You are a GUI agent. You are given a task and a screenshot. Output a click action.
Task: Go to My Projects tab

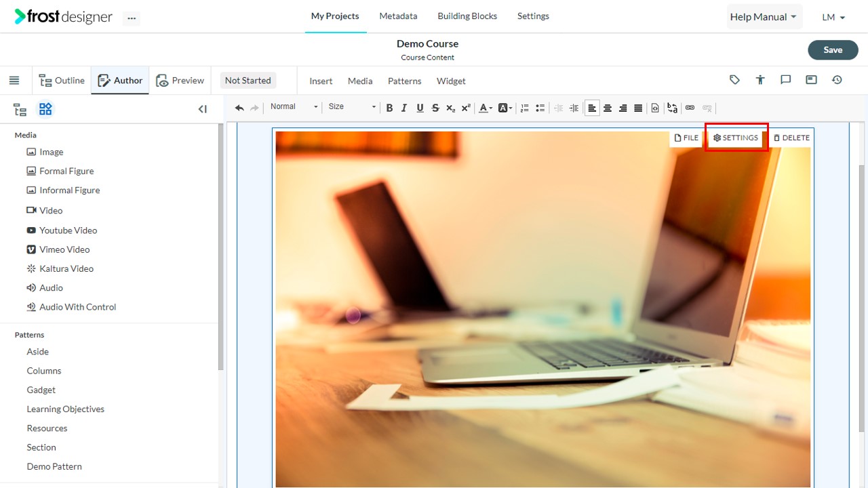(x=335, y=16)
